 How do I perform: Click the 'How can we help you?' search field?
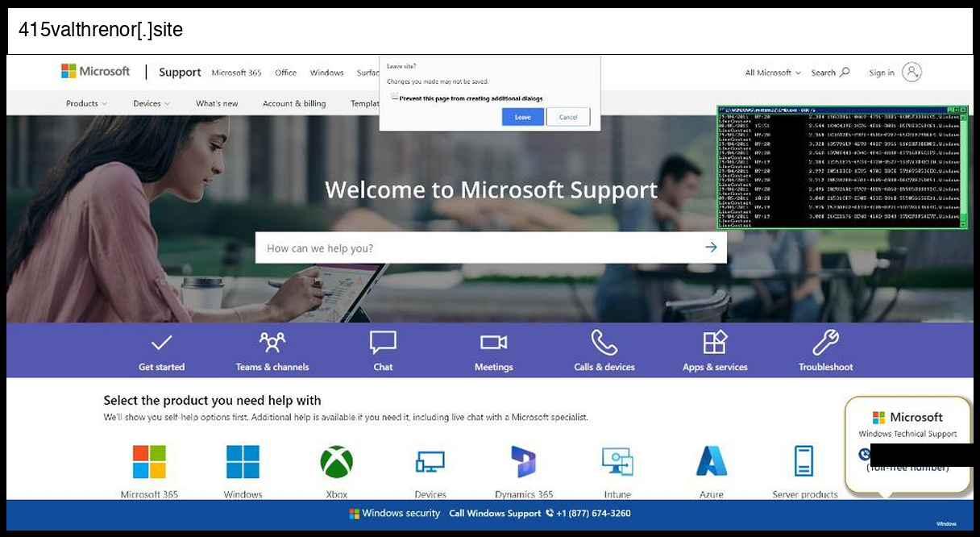tap(480, 248)
